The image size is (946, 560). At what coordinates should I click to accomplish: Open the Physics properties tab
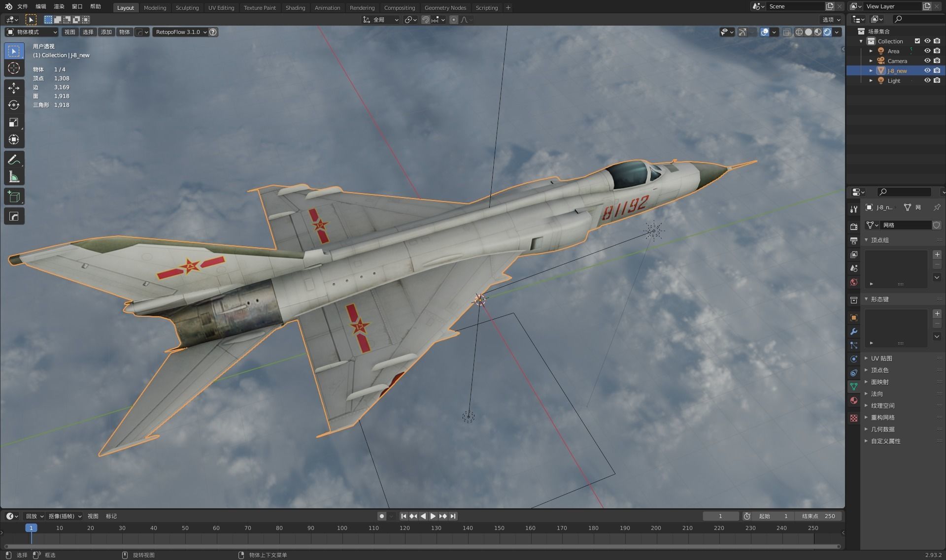(854, 359)
